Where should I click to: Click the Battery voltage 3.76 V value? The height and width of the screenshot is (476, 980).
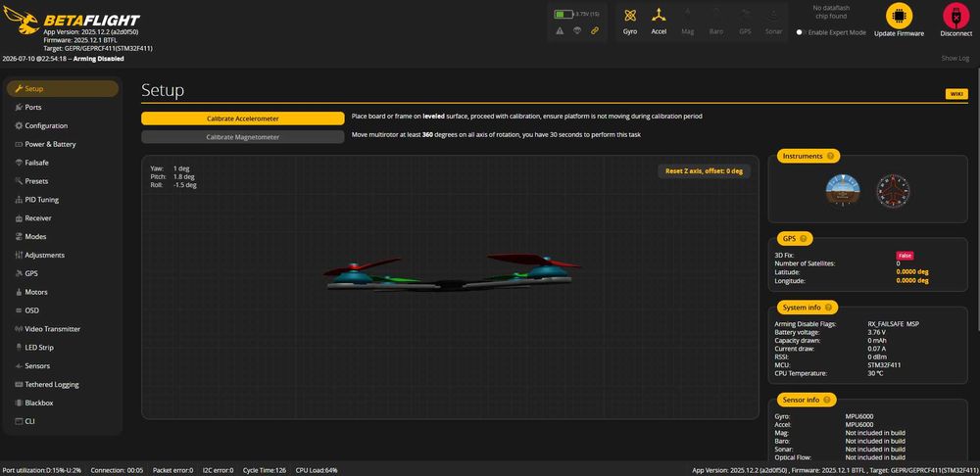(877, 332)
